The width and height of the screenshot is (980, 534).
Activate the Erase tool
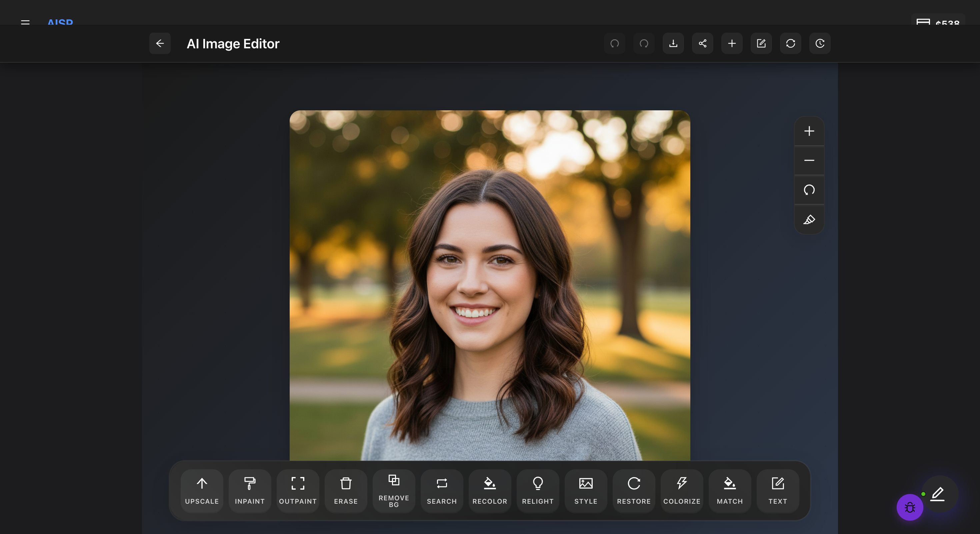(x=345, y=491)
